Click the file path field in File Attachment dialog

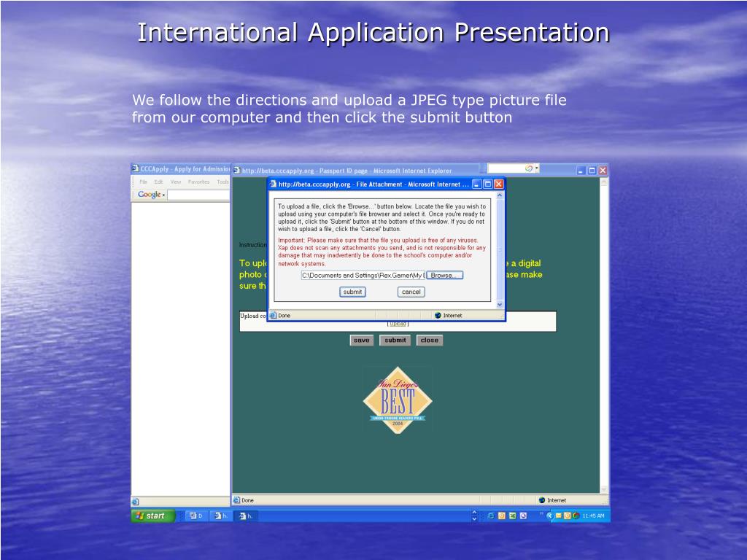[363, 275]
